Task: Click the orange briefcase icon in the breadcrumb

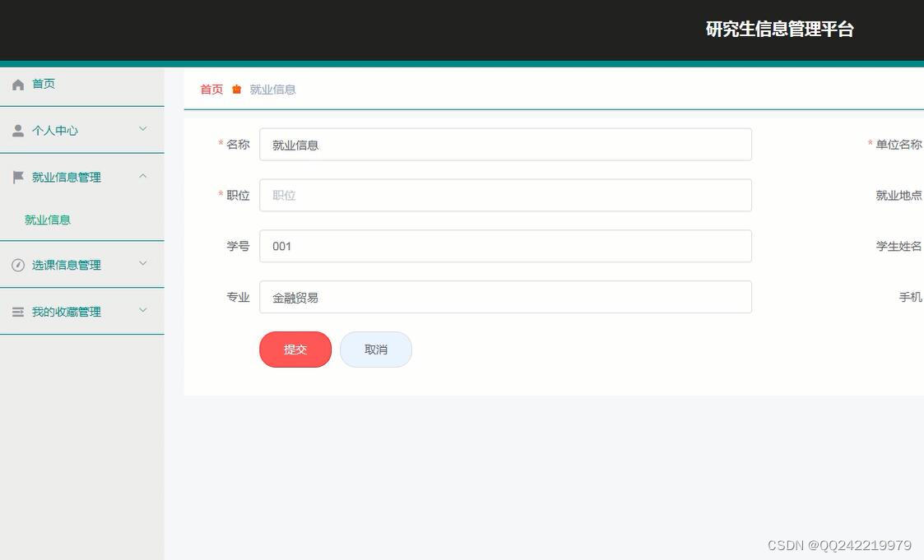Action: (236, 89)
